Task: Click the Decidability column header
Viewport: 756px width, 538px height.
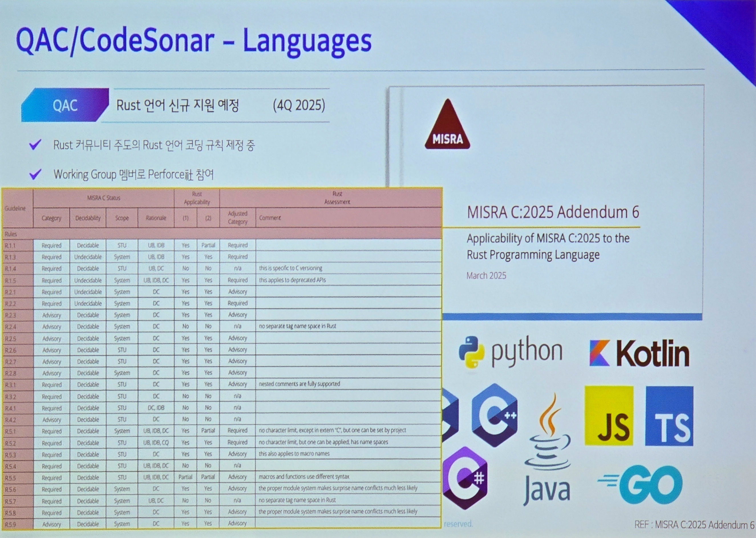Action: [x=88, y=218]
